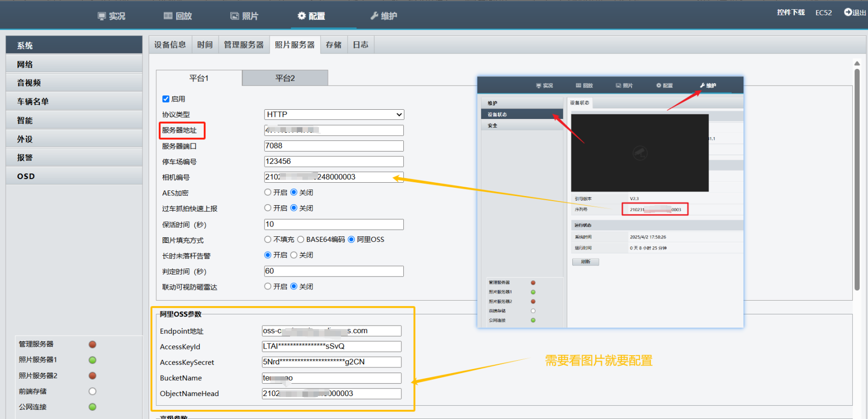Click the scrollbar up arrow
This screenshot has height=419, width=868.
(x=857, y=63)
